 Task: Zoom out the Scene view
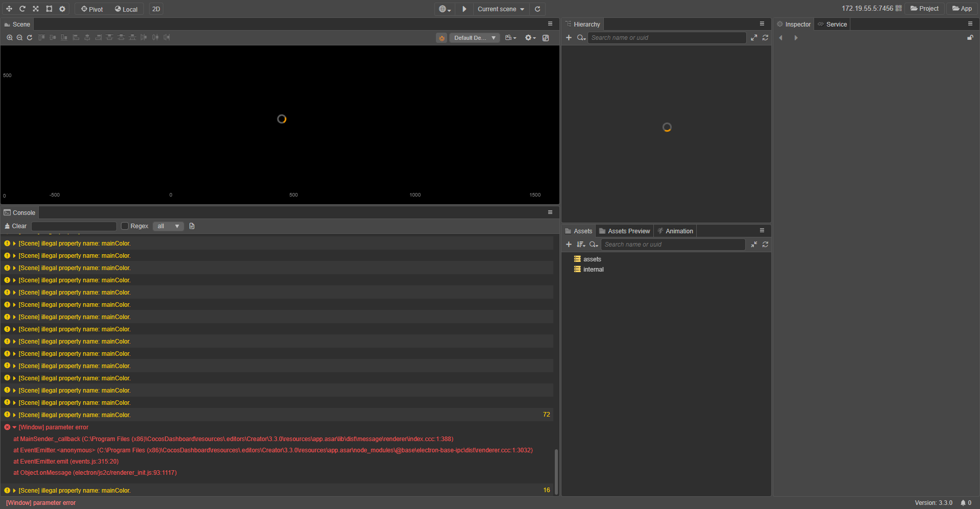click(x=19, y=37)
